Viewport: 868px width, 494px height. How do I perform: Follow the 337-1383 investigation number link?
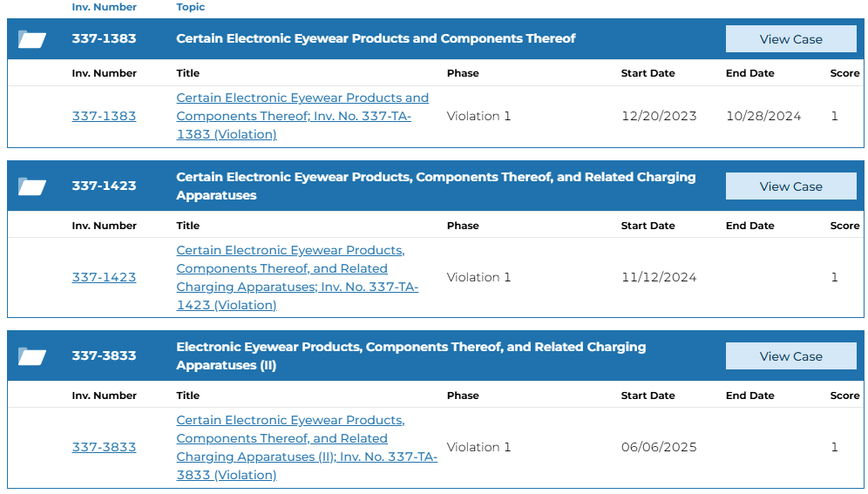click(104, 116)
